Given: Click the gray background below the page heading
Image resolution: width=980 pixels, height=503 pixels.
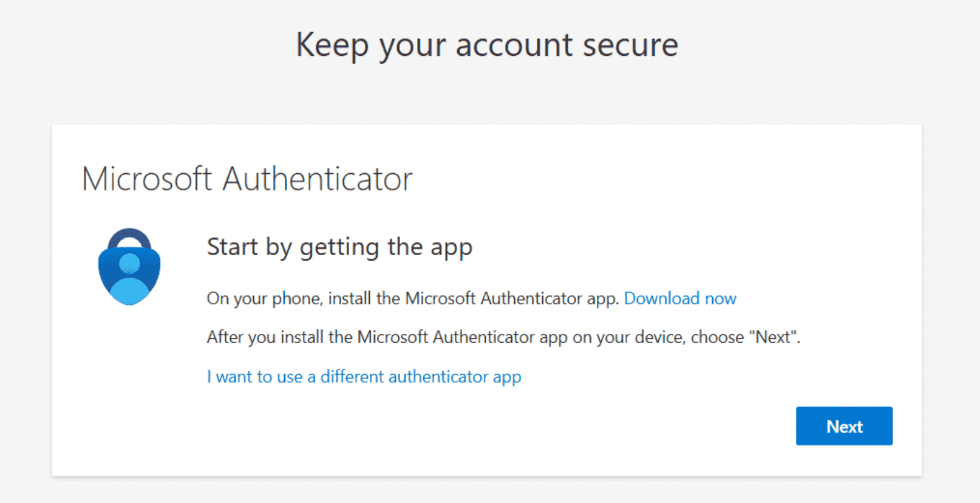Looking at the screenshot, I should click(x=486, y=97).
